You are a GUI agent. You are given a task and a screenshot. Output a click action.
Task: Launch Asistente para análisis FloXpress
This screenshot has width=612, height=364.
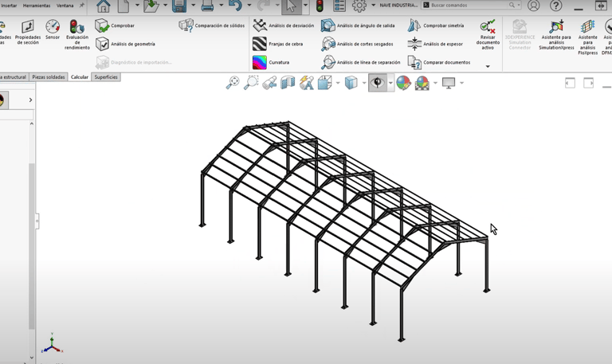tap(588, 37)
